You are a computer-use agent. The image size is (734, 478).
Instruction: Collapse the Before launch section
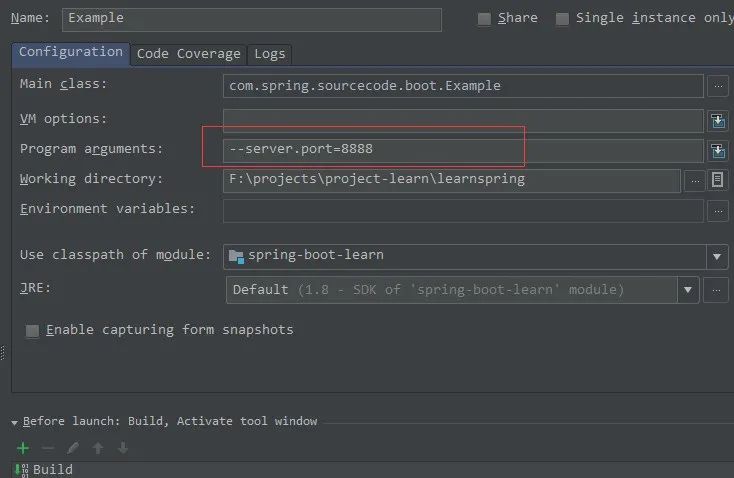(x=15, y=422)
